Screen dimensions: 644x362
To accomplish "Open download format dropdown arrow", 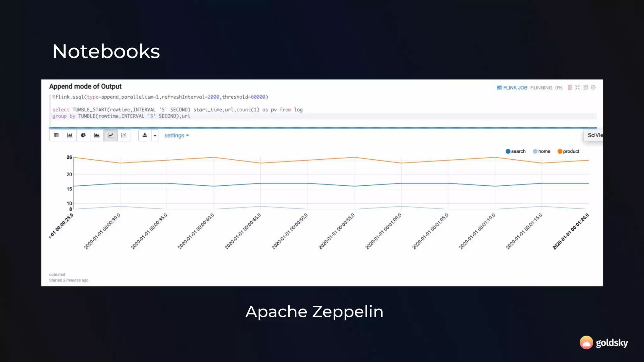I will [155, 135].
